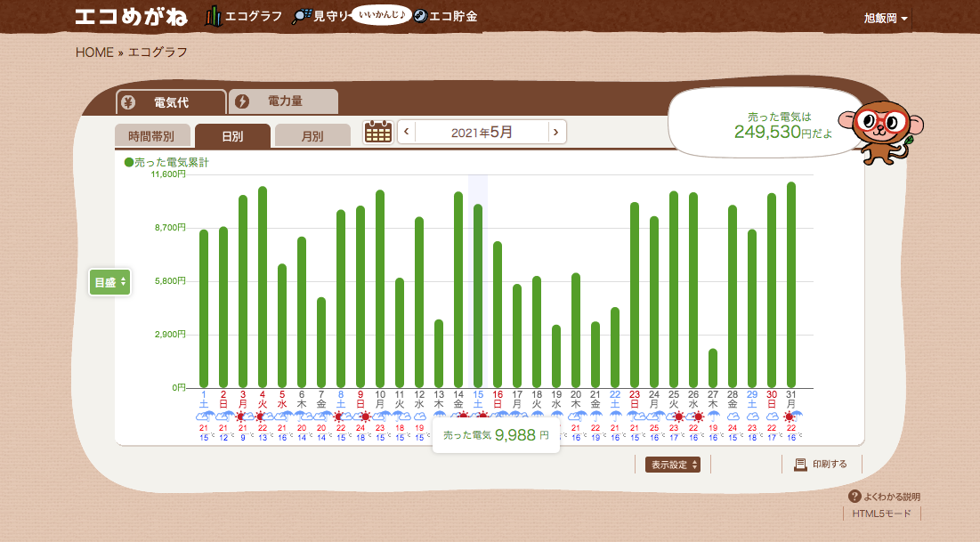Click the date label 5 水
Image resolution: width=980 pixels, height=542 pixels.
coord(282,400)
